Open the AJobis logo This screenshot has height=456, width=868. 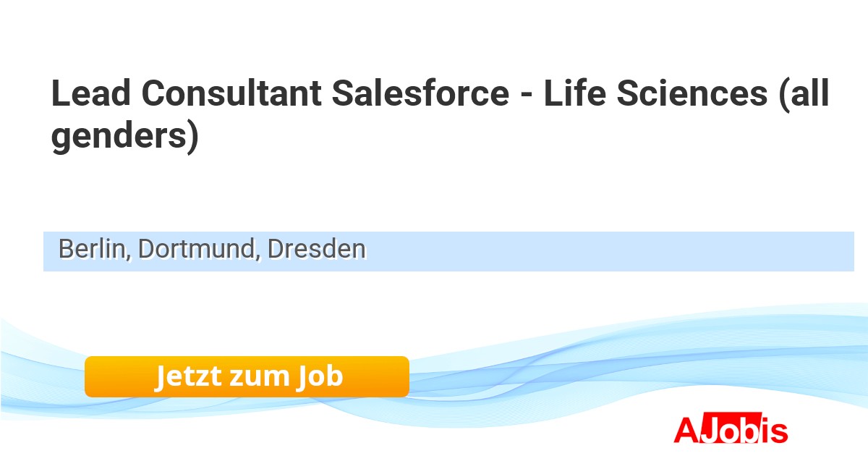[x=731, y=430]
